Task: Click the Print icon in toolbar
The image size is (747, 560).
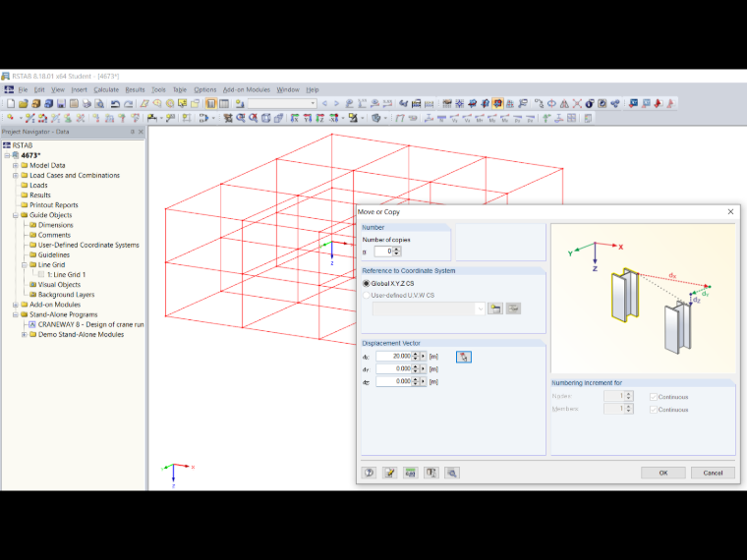Action: (x=86, y=103)
